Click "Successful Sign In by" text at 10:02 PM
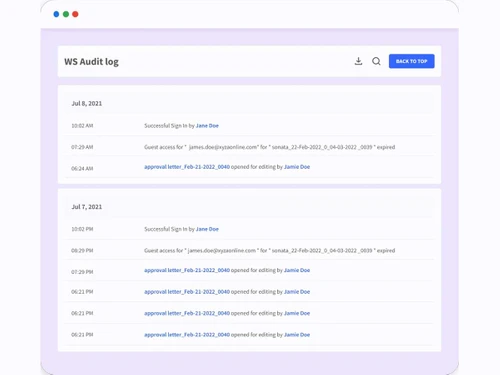Viewport: 500px width, 375px height. click(169, 229)
